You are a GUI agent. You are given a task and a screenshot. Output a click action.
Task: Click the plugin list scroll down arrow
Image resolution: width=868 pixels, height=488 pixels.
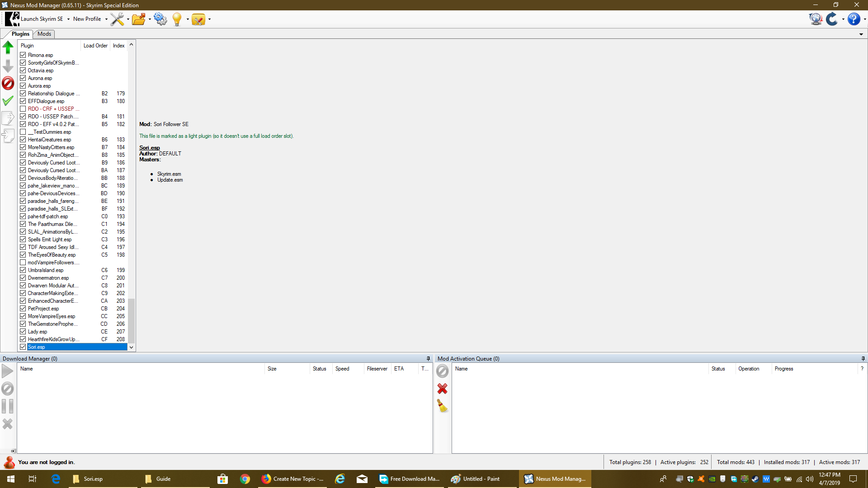click(x=132, y=347)
